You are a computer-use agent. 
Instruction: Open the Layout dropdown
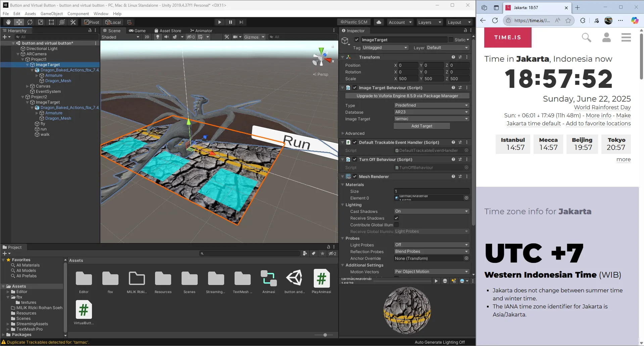coord(459,22)
